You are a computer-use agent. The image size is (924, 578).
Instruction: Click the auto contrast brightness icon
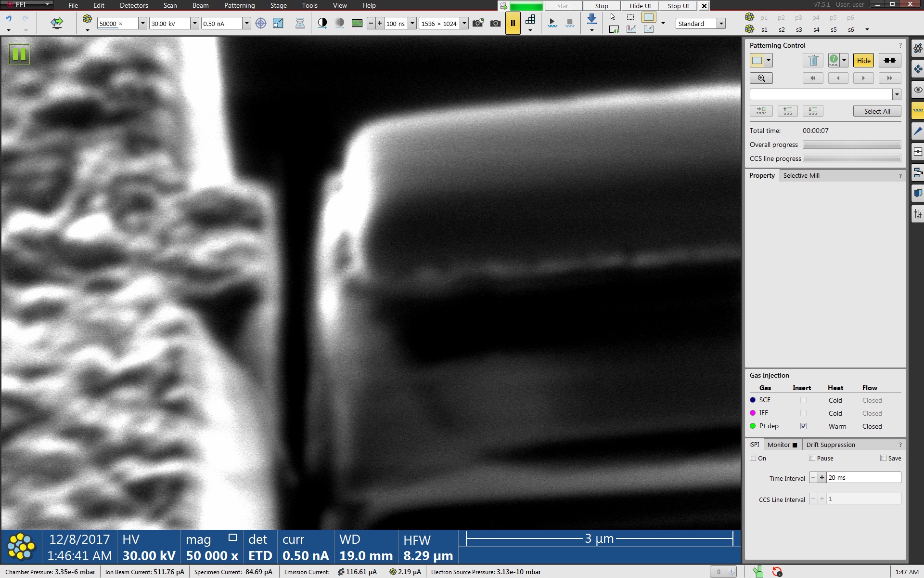322,23
